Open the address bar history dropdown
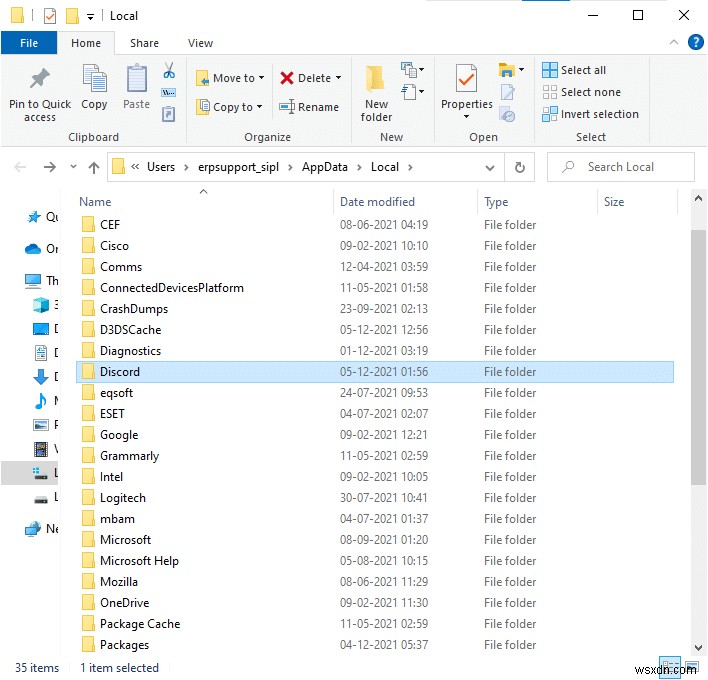This screenshot has height=680, width=708. point(489,168)
